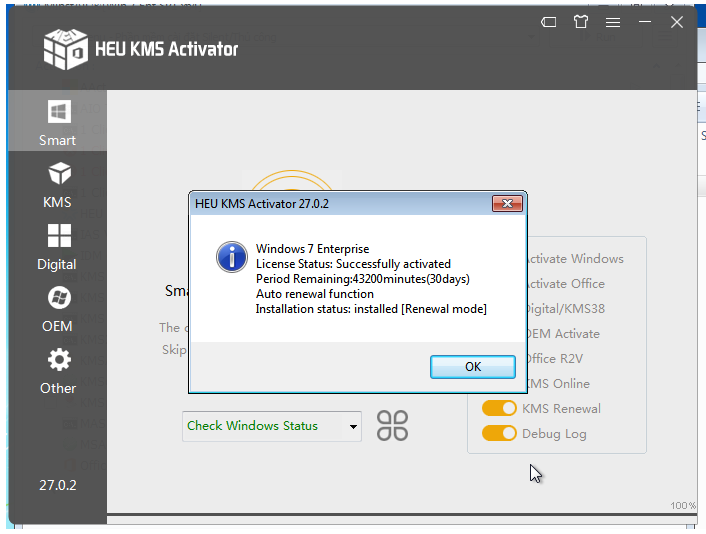Click 'Installation status: installed [Renewal mode]' text
706x534 pixels.
(x=371, y=309)
